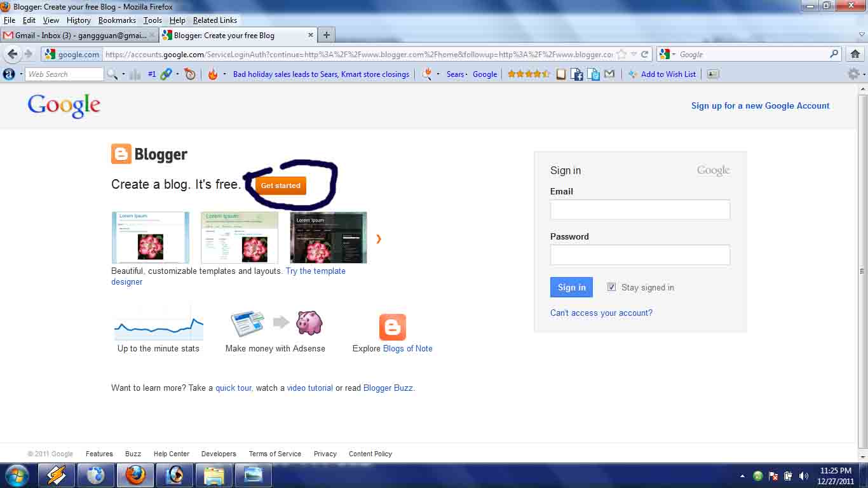Click the flame hot pages icon

coord(212,74)
